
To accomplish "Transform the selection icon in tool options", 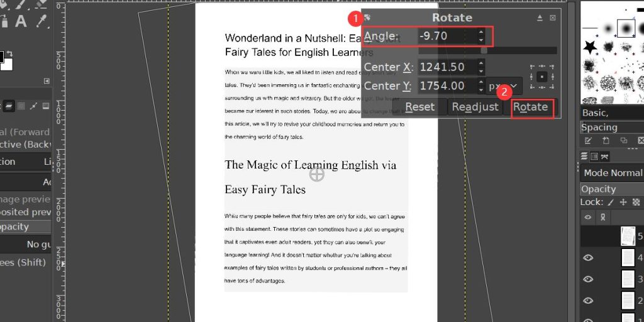I will coord(21,106).
